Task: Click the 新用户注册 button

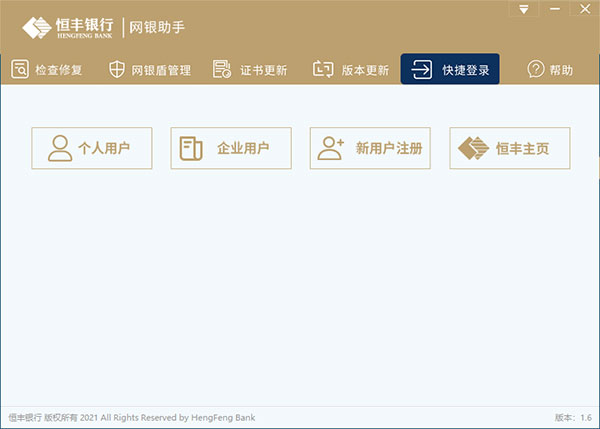Action: tap(370, 148)
